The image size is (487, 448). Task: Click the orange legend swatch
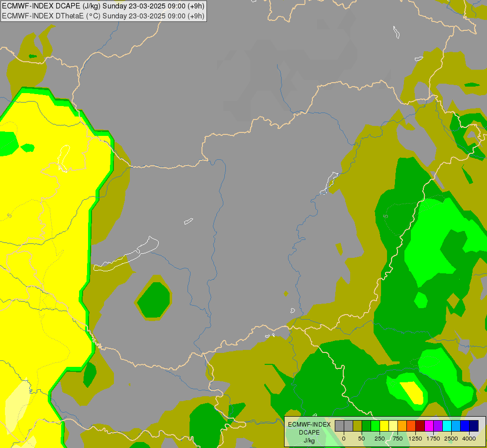[x=402, y=426]
